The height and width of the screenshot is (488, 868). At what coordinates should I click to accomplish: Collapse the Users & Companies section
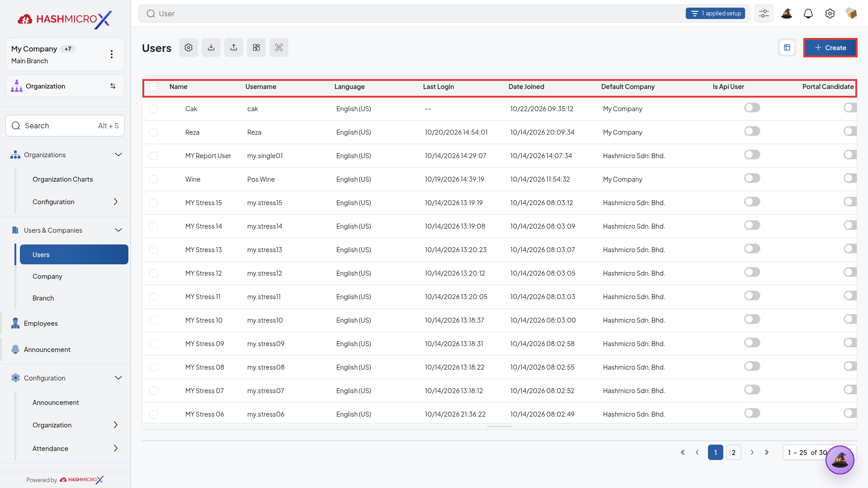coord(118,230)
